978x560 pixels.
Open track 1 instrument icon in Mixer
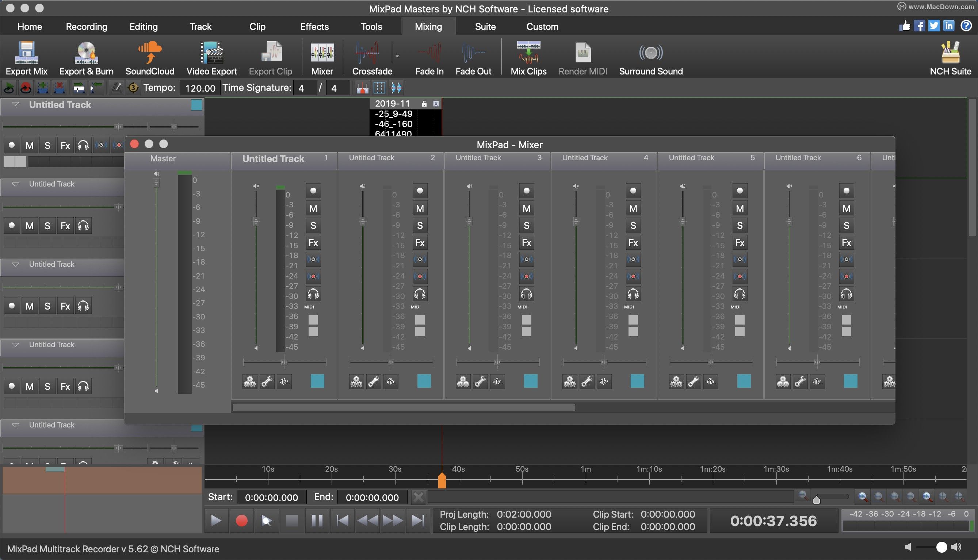[x=250, y=381]
